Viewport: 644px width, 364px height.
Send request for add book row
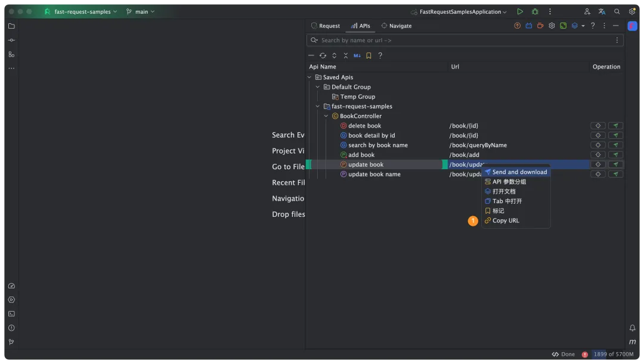615,155
